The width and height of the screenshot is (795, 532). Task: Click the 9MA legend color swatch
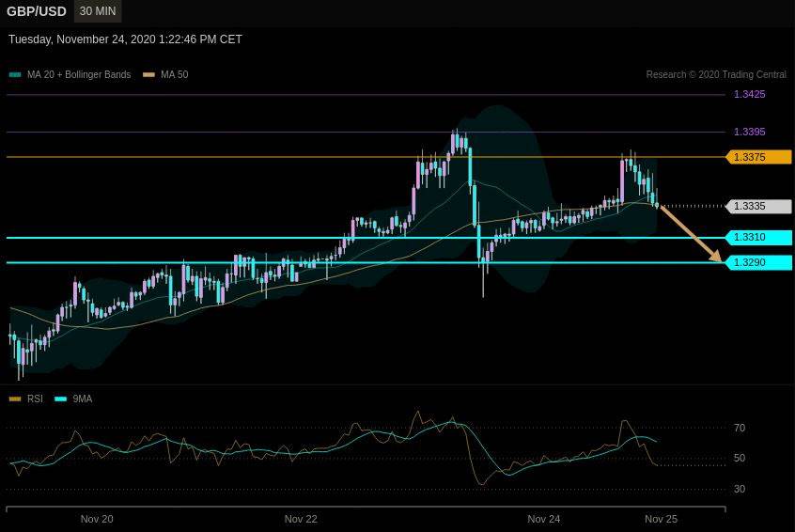pyautogui.click(x=60, y=399)
